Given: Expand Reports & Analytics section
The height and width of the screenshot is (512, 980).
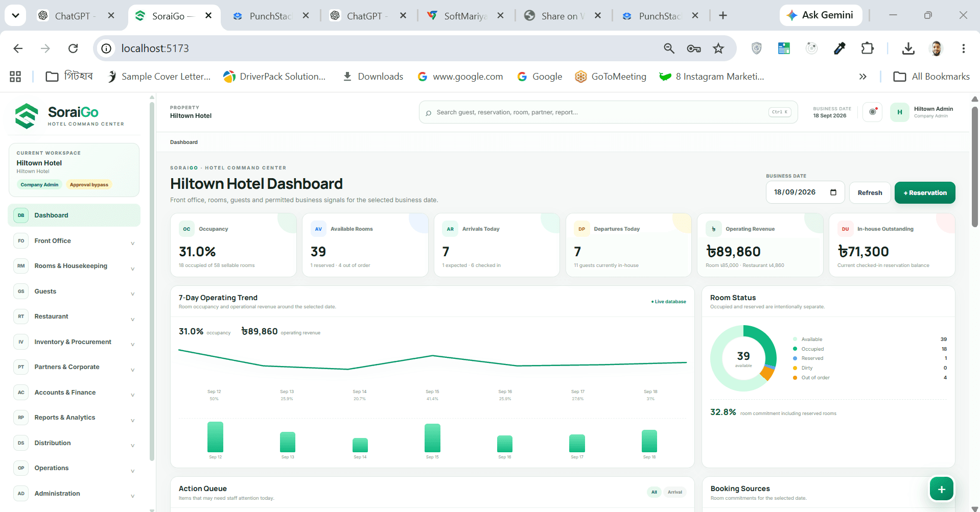Looking at the screenshot, I should tap(74, 418).
